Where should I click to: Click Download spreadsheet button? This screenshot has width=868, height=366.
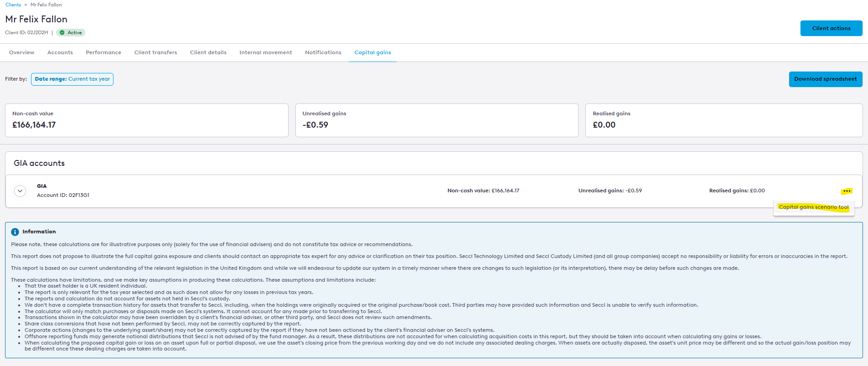pos(825,79)
